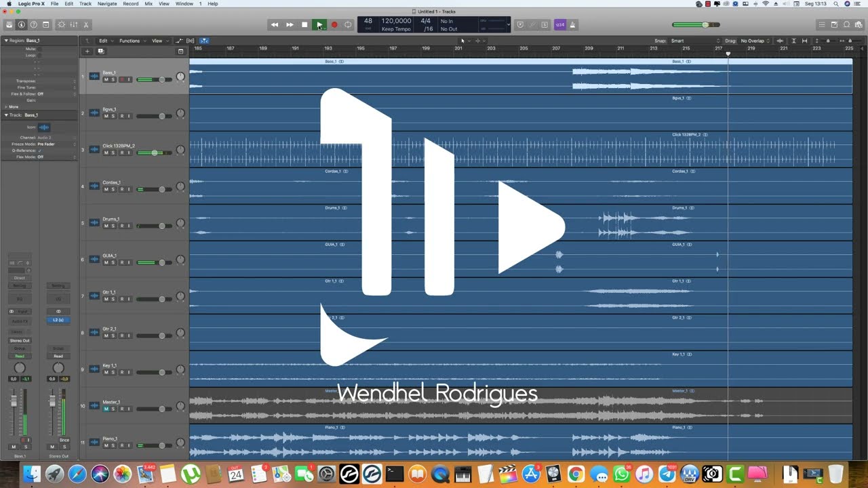The width and height of the screenshot is (868, 488).
Task: Mute the Bass_1 track
Action: (106, 79)
